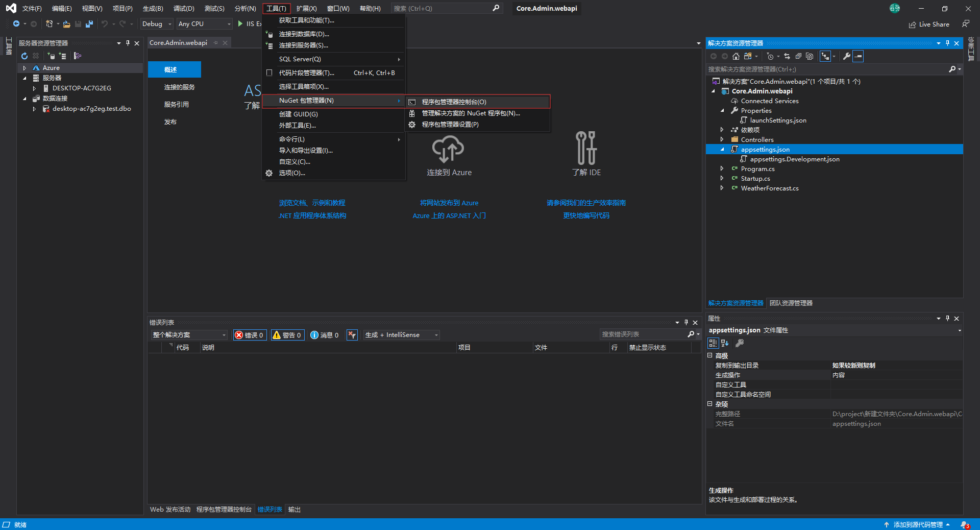Toggle the 错误 0 errors filter
This screenshot has width=980, height=530.
click(x=250, y=335)
